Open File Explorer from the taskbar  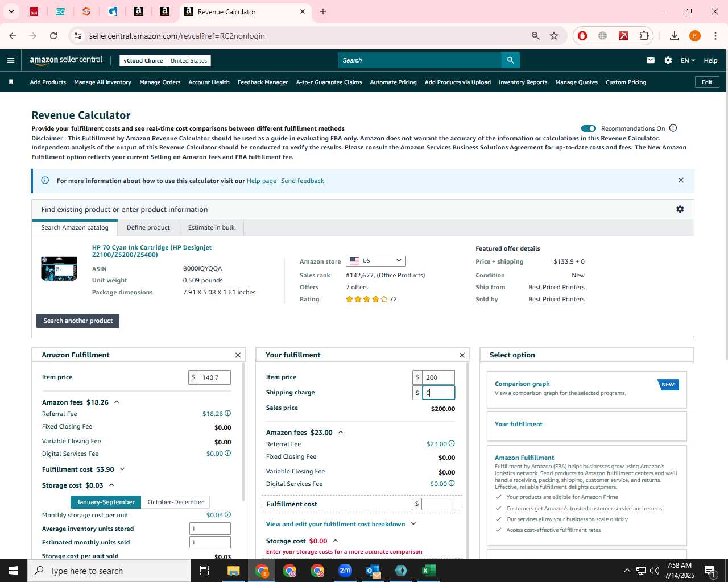(234, 571)
